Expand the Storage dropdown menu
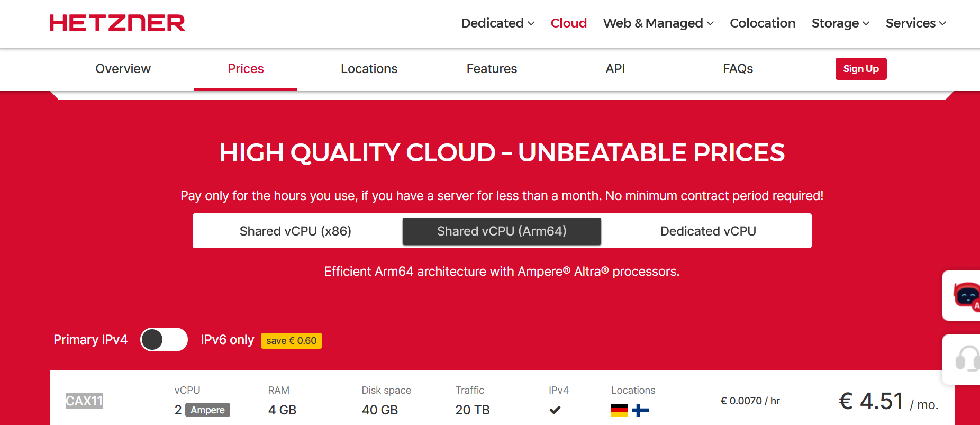Screen dimensions: 980x425 (840, 23)
